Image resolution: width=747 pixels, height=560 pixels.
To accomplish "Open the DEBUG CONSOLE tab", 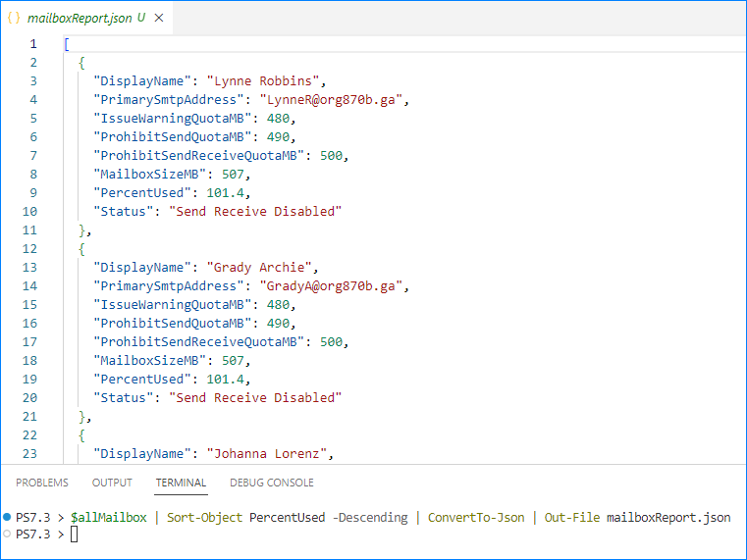I will [272, 483].
